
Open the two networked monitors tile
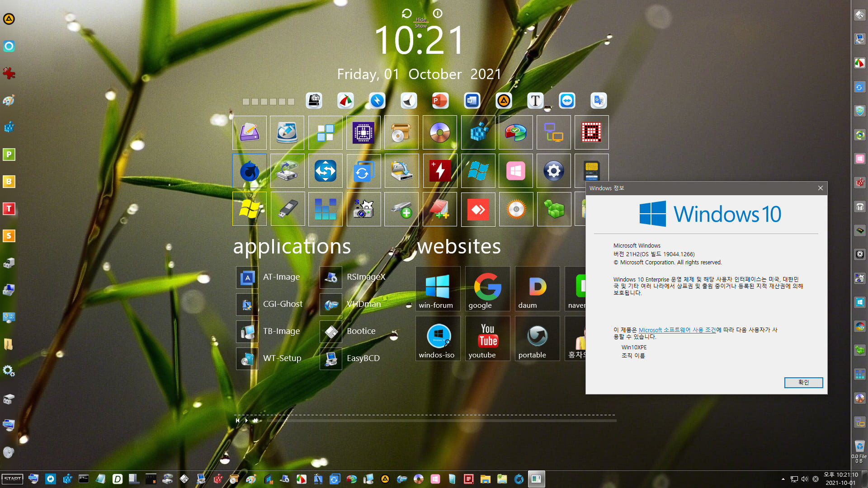point(554,132)
